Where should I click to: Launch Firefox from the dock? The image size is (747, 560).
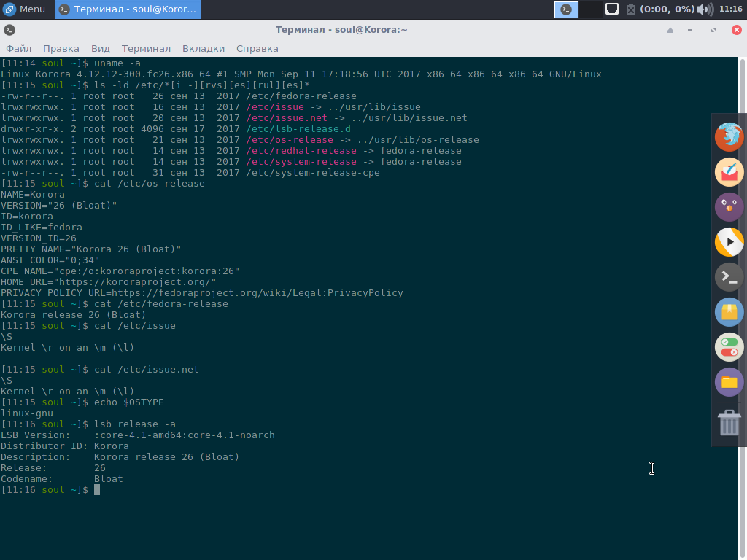(729, 136)
